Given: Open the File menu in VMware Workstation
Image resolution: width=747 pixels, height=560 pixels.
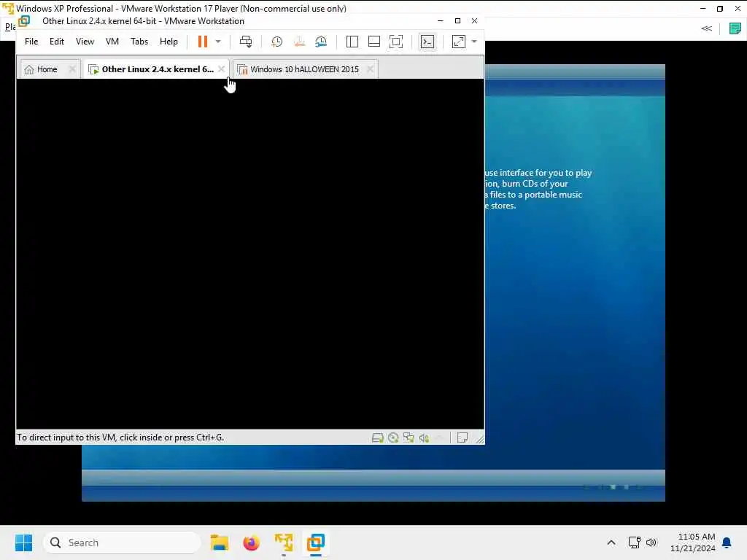Looking at the screenshot, I should point(31,42).
